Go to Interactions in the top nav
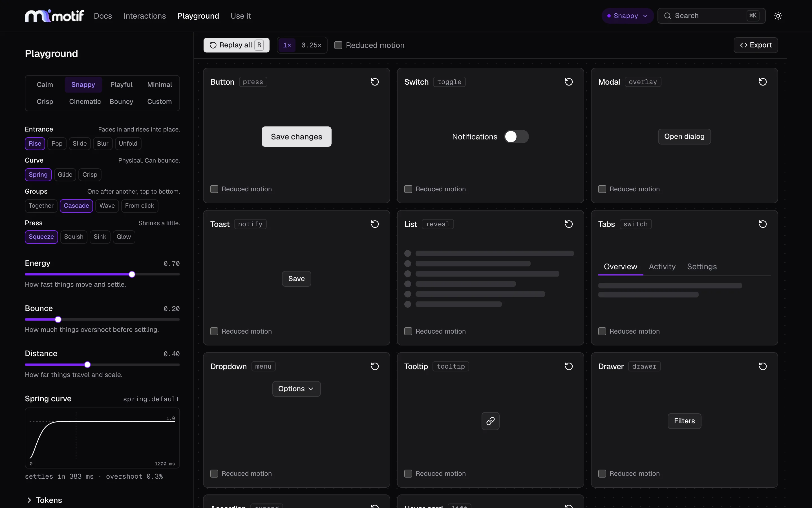The width and height of the screenshot is (812, 508). [145, 16]
